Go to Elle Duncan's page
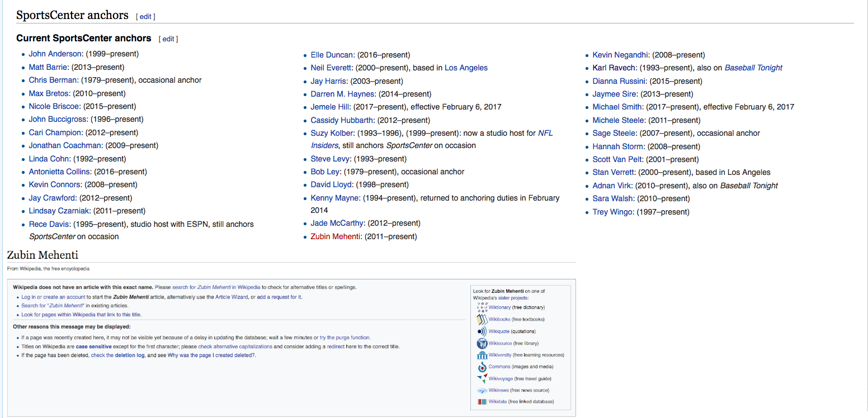This screenshot has width=868, height=418. (x=332, y=55)
